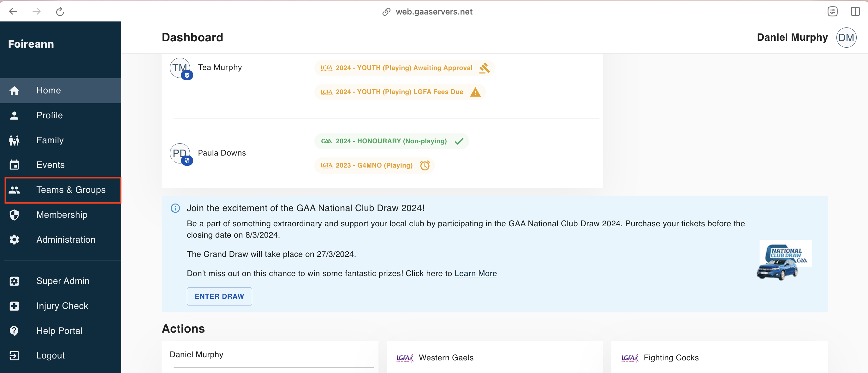Click the Dashboard page title
The height and width of the screenshot is (373, 868).
point(192,38)
